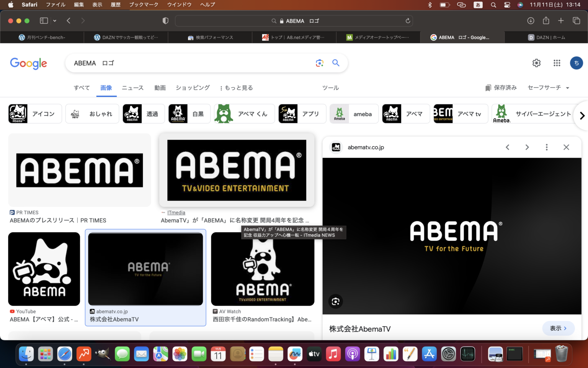Show next image in preview panel
The width and height of the screenshot is (588, 368).
point(527,147)
